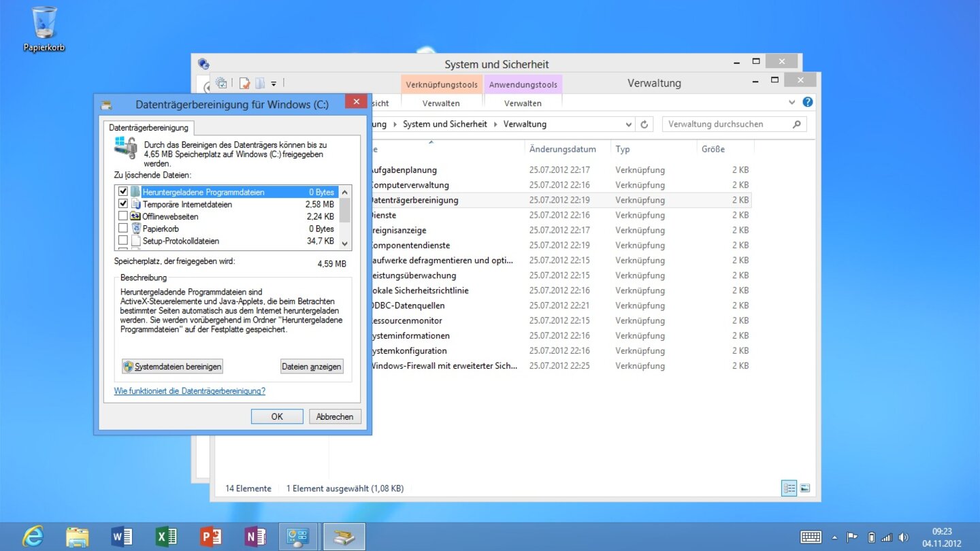The width and height of the screenshot is (980, 551).
Task: Switch to large thumbnails view in Verwaltung
Action: pyautogui.click(x=805, y=488)
